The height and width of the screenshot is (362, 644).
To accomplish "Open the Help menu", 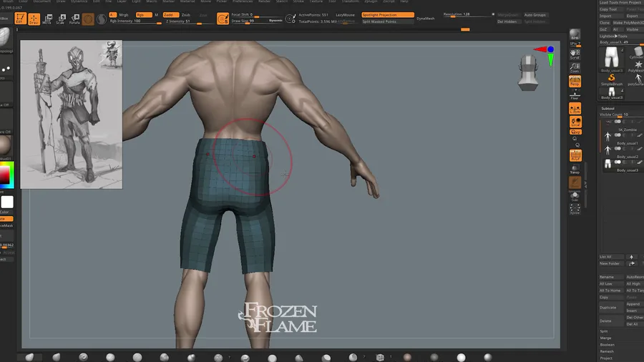I will coord(404,1).
